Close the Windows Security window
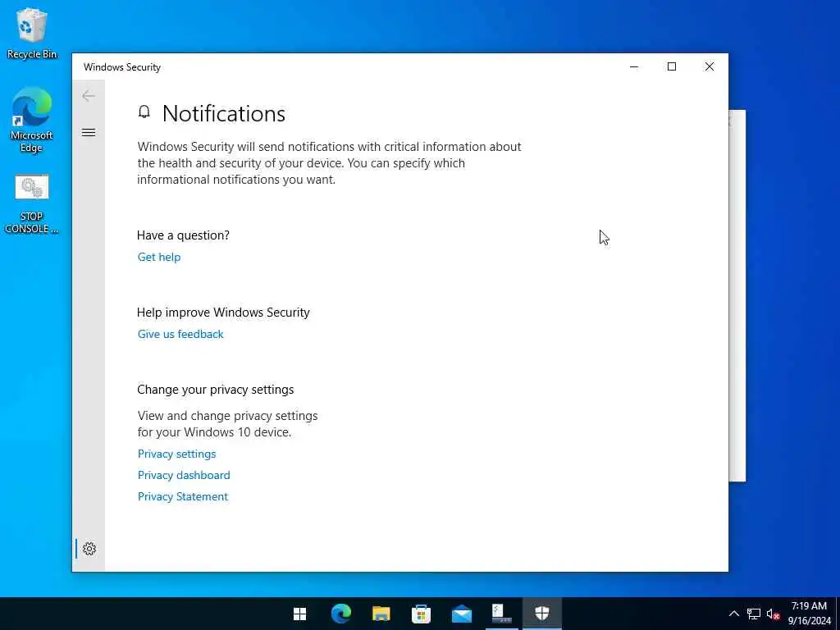Viewport: 840px width, 630px height. pos(710,66)
